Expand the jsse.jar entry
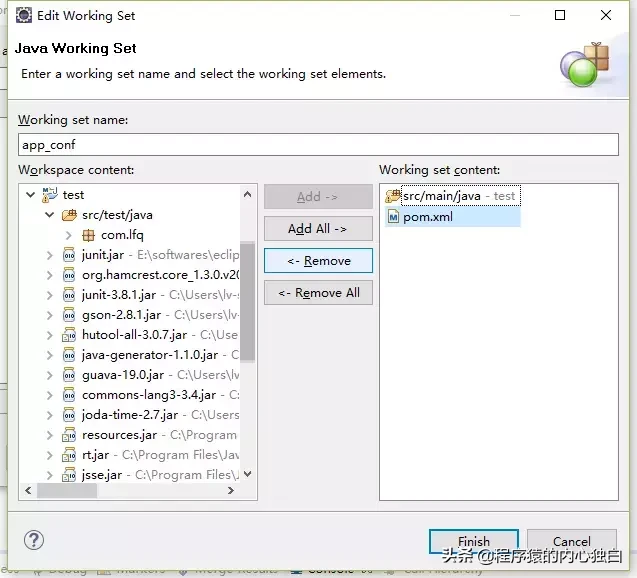This screenshot has height=578, width=637. tap(50, 474)
